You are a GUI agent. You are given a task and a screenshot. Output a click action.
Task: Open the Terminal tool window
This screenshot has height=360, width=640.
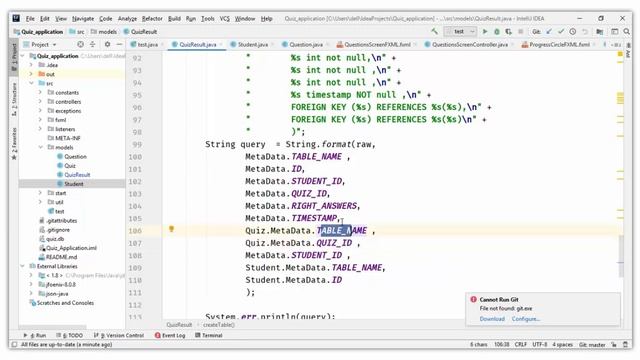point(209,335)
